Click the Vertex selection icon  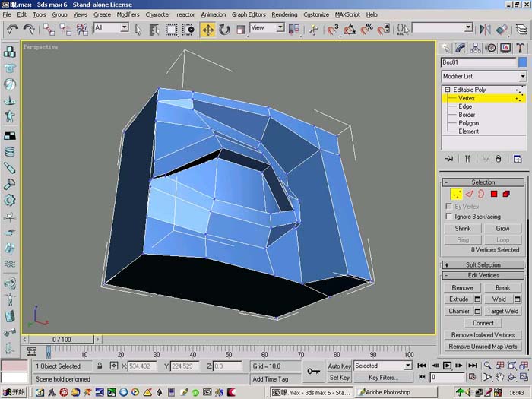456,194
